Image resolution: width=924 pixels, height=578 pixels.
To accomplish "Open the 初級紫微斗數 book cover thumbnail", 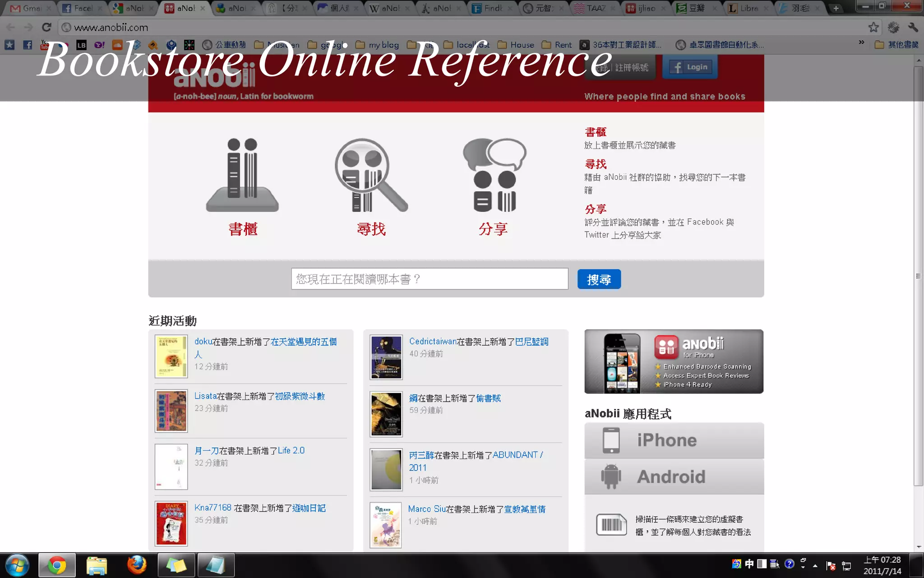I will pyautogui.click(x=171, y=411).
